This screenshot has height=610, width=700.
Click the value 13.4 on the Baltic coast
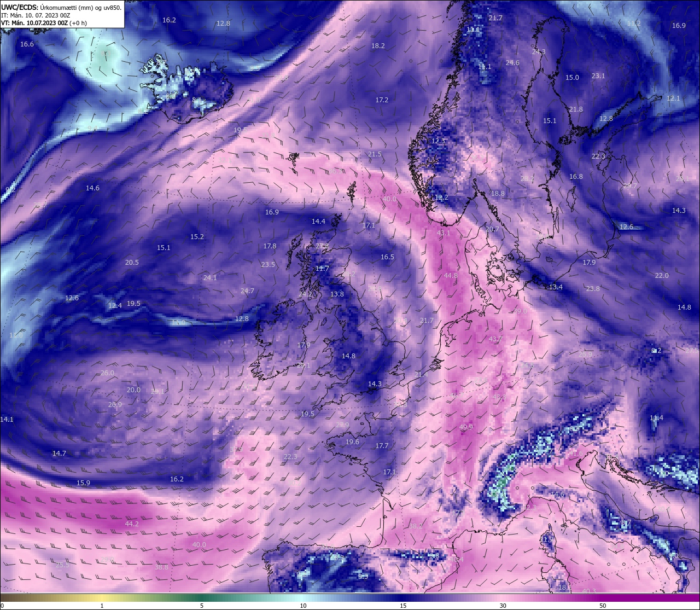point(556,287)
